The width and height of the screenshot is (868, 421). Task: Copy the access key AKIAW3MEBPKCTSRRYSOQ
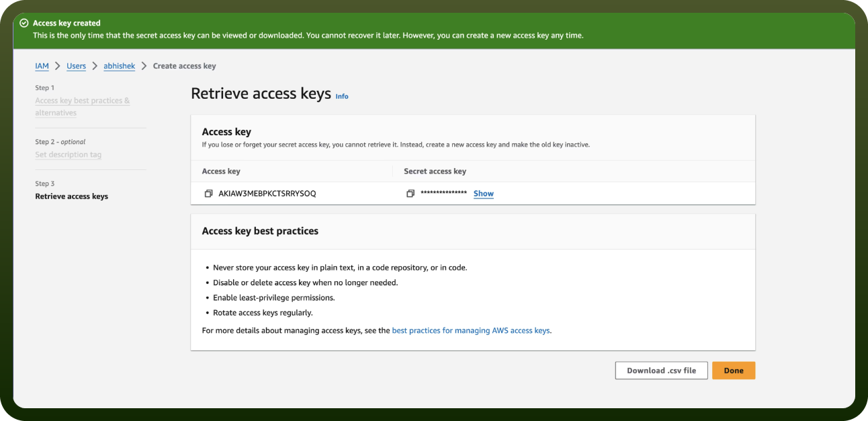(208, 194)
